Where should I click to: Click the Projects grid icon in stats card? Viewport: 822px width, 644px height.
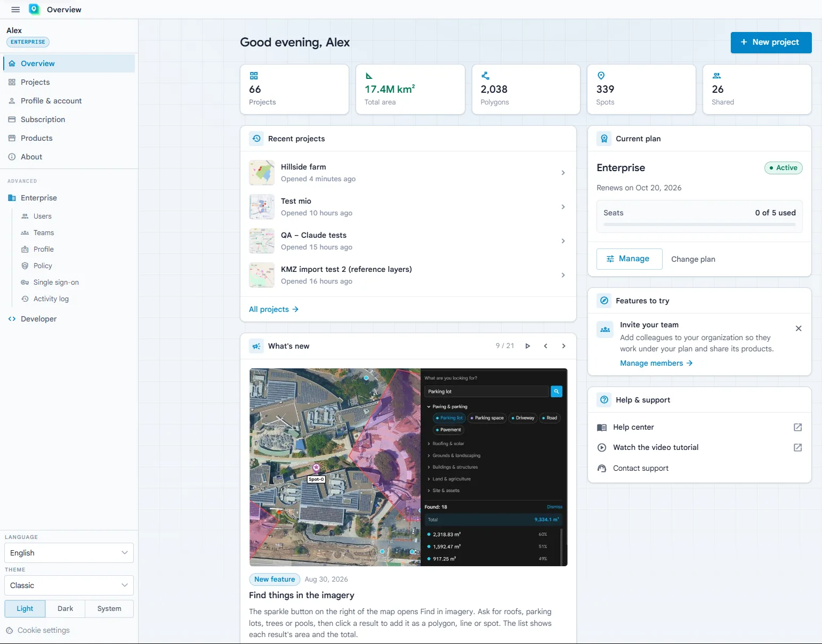point(254,76)
